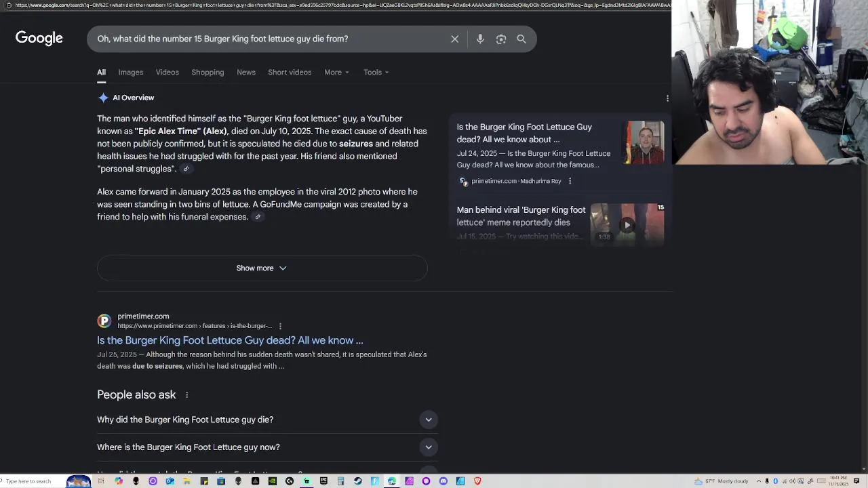Viewport: 868px width, 488px height.
Task: Open the notification center icon
Action: pos(856,481)
